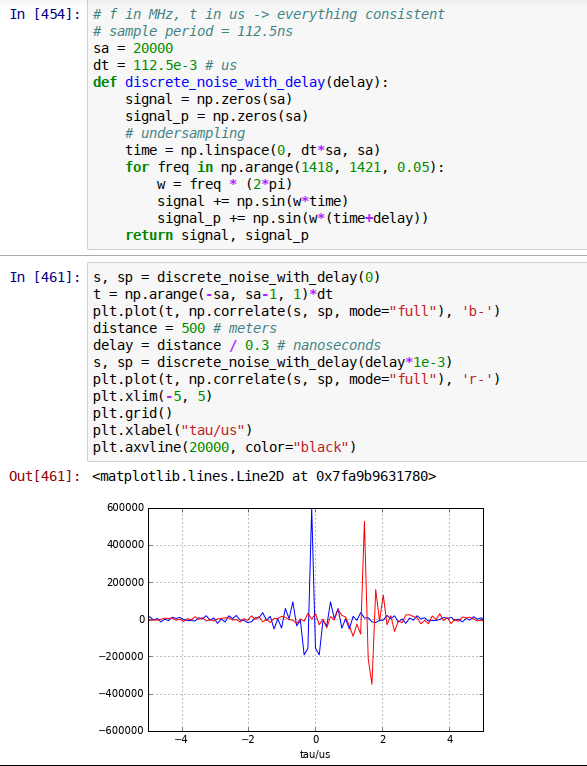The width and height of the screenshot is (587, 766).
Task: Click the plt.grid() line
Action: click(132, 413)
